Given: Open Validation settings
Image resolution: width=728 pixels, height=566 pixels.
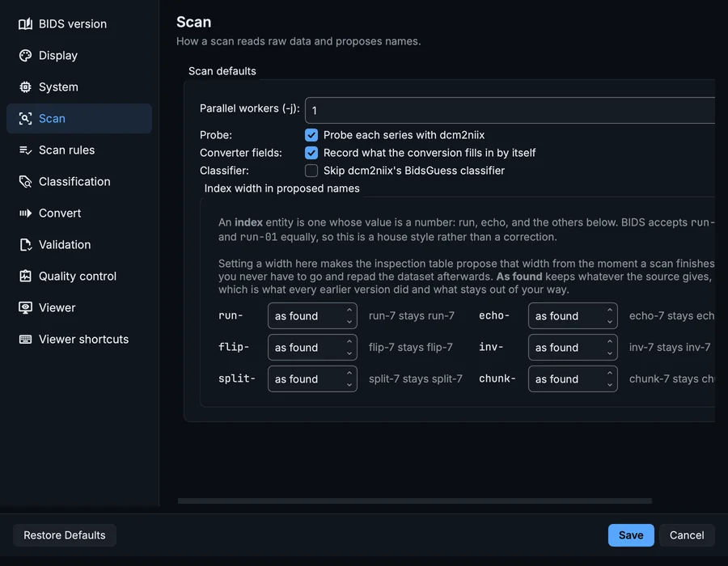Looking at the screenshot, I should [79, 244].
